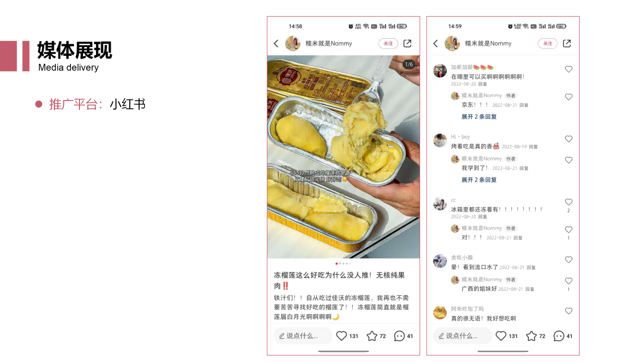Tap back arrow in durian post screen
644x362 pixels.
coord(276,44)
